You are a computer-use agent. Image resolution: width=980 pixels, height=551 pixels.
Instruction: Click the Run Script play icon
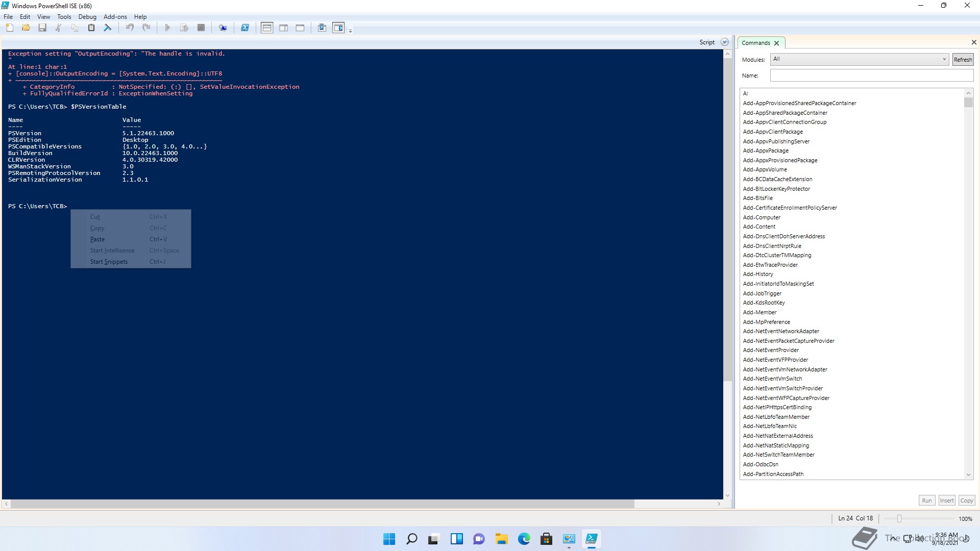[167, 28]
